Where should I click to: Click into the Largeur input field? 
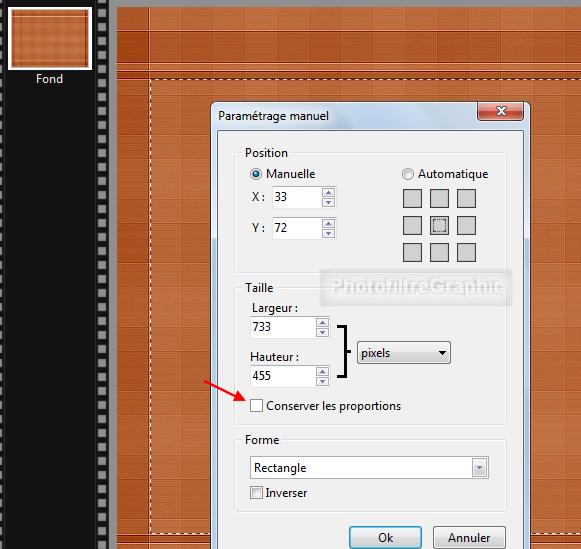pos(283,327)
